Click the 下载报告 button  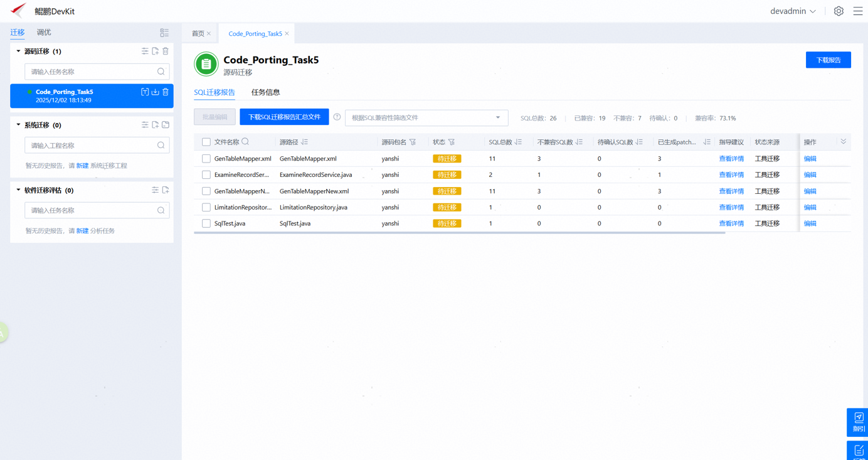coord(828,60)
